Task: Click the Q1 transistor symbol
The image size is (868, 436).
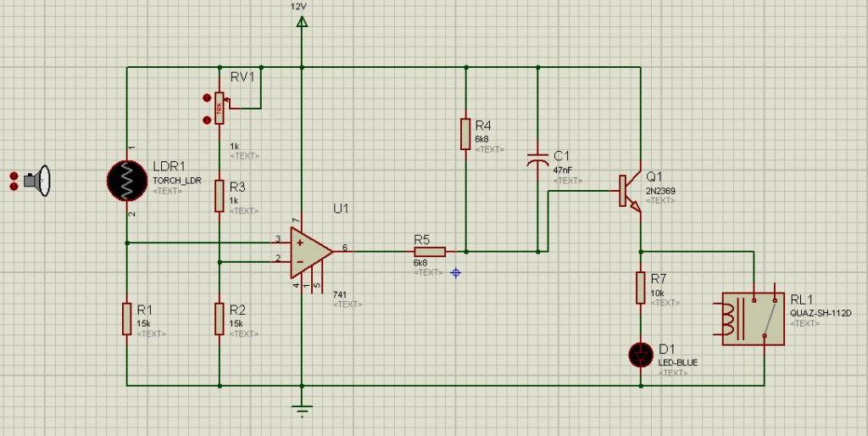Action: (630, 191)
